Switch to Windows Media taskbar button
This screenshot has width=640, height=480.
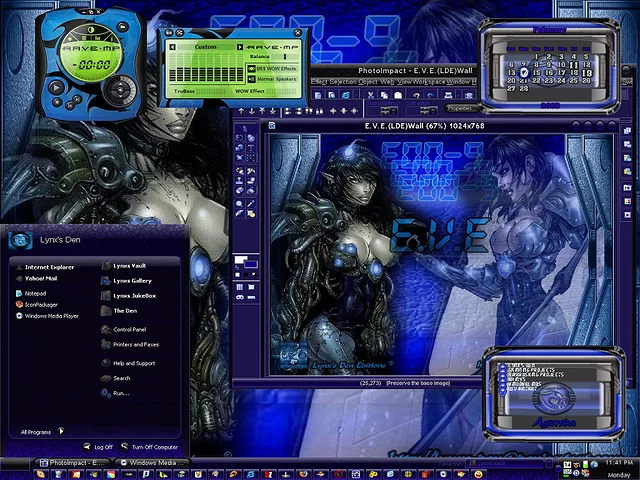coord(152,463)
